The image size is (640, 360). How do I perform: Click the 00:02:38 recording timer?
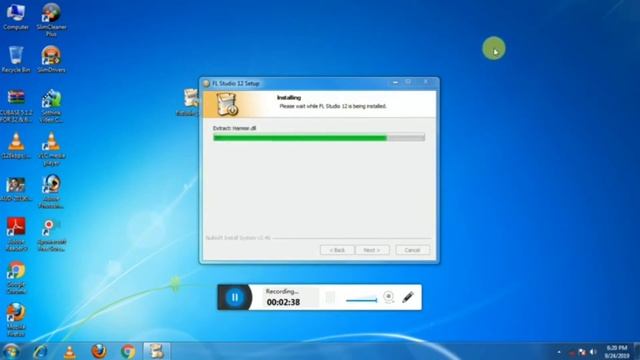click(x=283, y=302)
